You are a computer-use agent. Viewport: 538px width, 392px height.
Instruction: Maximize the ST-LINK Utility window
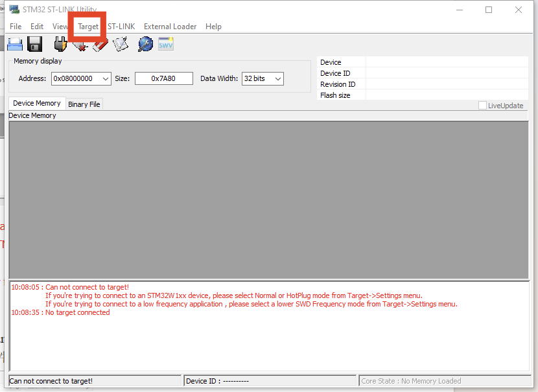pyautogui.click(x=489, y=10)
